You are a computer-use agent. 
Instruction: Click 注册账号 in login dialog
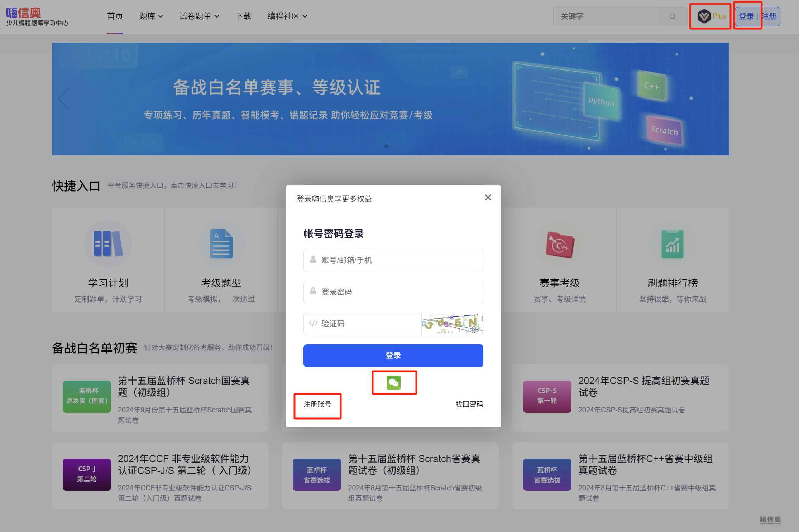[317, 404]
